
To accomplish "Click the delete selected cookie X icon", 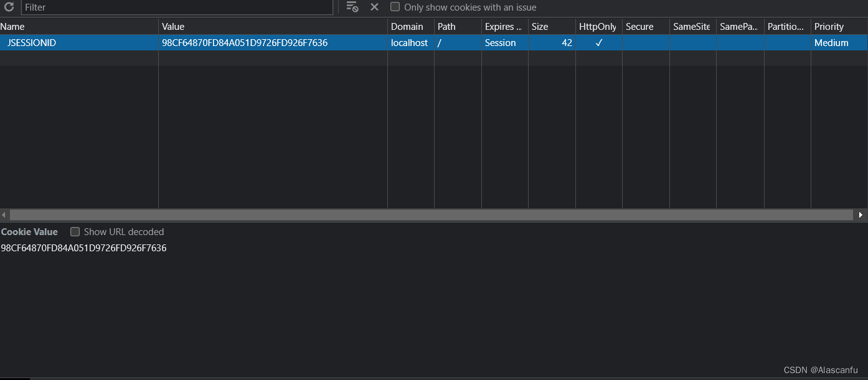I will tap(374, 7).
